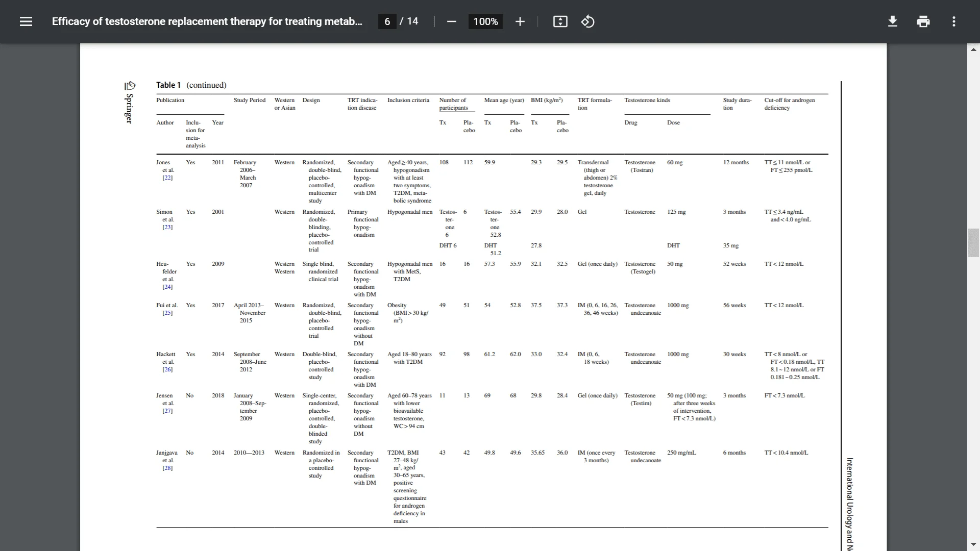The image size is (980, 551).
Task: Click the zoom in plus button
Action: tap(520, 21)
